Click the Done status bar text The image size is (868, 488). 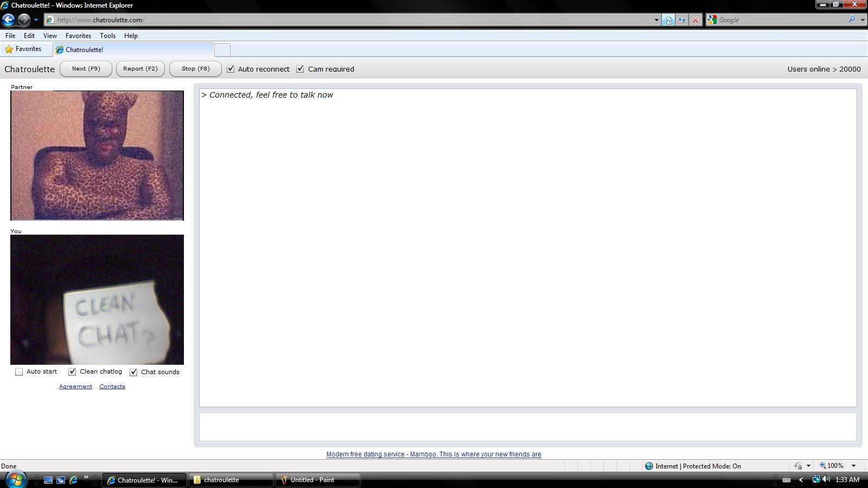click(9, 466)
